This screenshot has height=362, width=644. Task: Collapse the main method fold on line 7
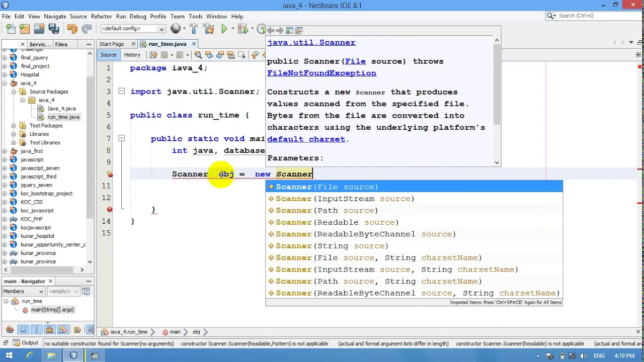point(121,138)
